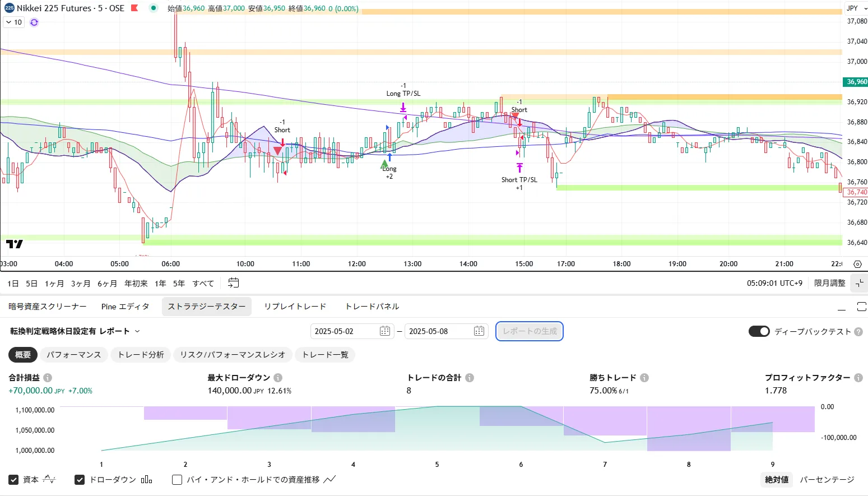
Task: Click the info icon beside トレードの合計
Action: (470, 378)
